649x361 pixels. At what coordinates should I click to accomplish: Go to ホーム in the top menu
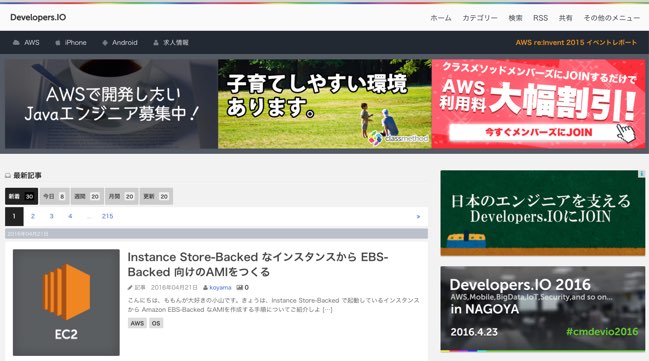coord(440,18)
